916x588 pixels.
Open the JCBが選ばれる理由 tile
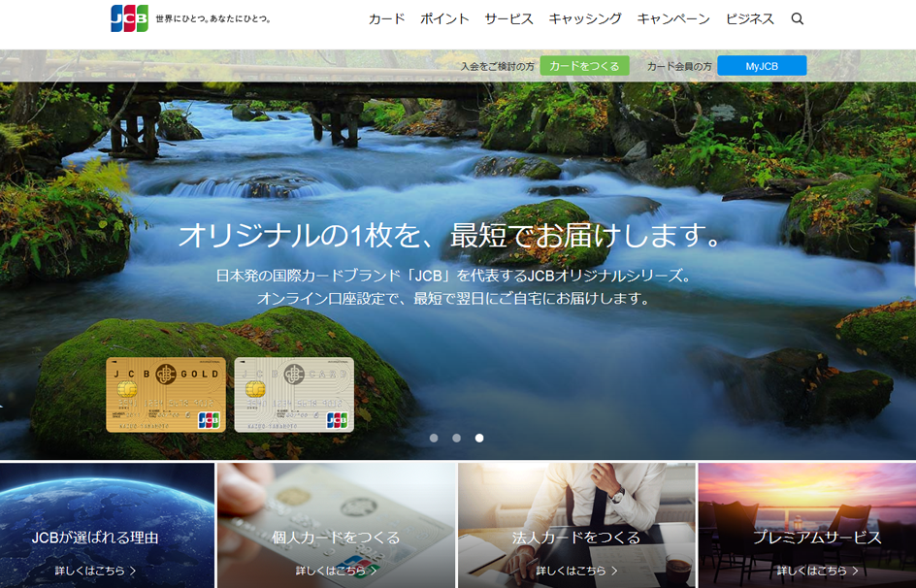tap(107, 526)
